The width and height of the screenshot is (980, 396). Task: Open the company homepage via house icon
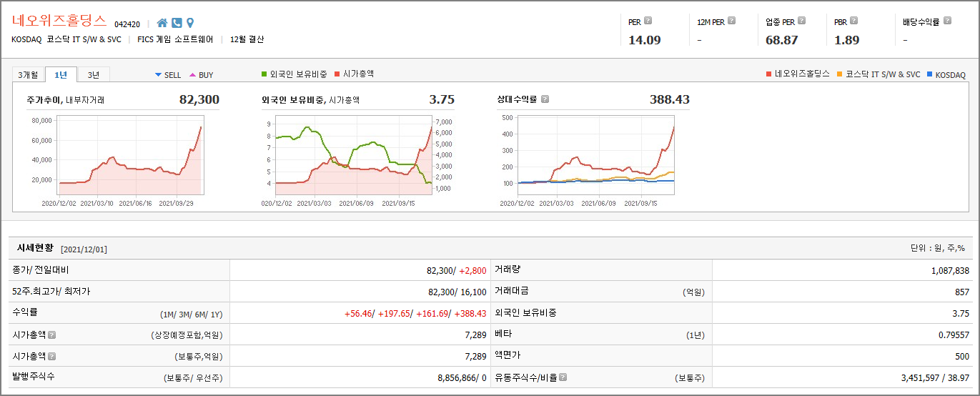point(162,23)
